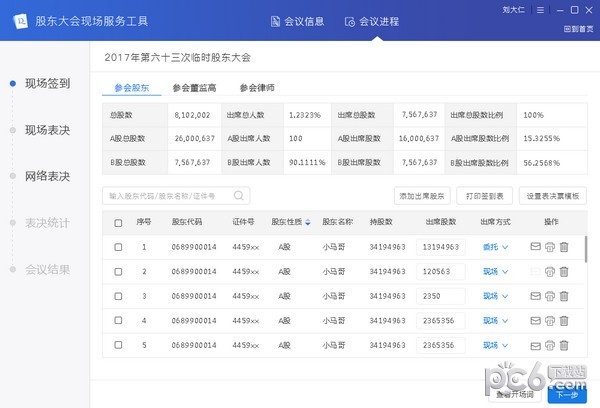Click the print icon in row 4
Screen dimensions: 600x408
(x=550, y=321)
